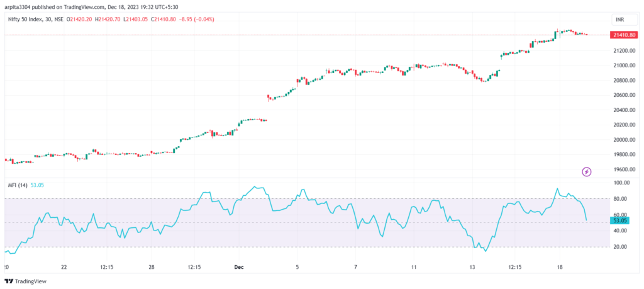Screen dimensions: 644x289
Task: Click the 80.00 MFI axis label
Action: (x=621, y=199)
